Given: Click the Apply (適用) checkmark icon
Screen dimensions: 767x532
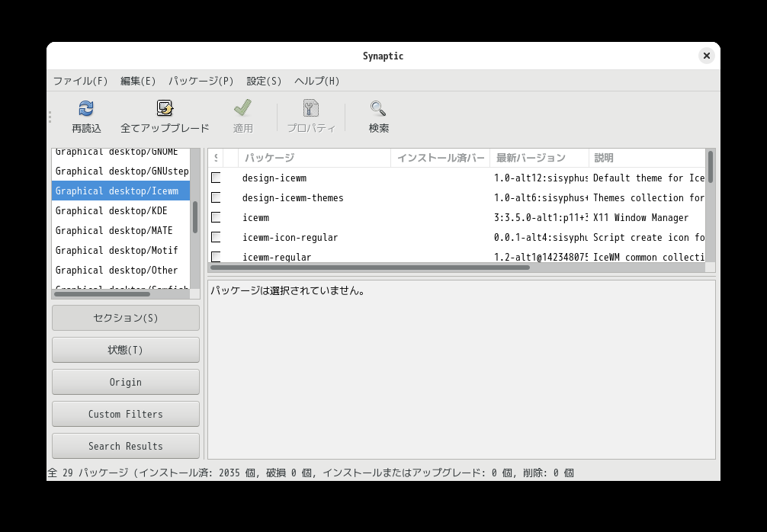Looking at the screenshot, I should coord(242,108).
